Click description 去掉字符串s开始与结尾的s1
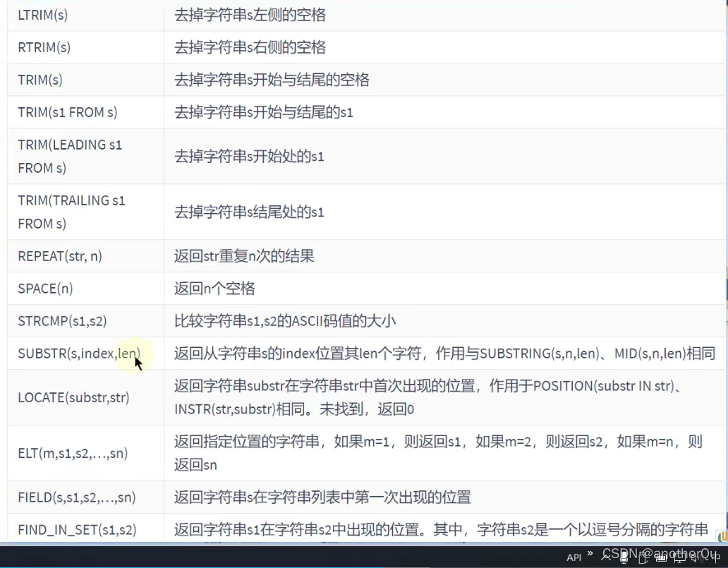 pos(264,112)
